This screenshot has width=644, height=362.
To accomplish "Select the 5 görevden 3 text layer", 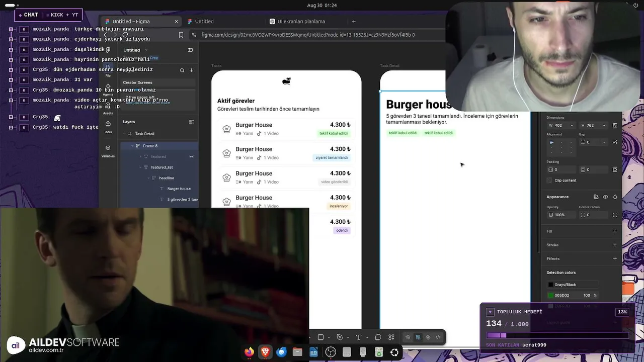I will (x=183, y=200).
